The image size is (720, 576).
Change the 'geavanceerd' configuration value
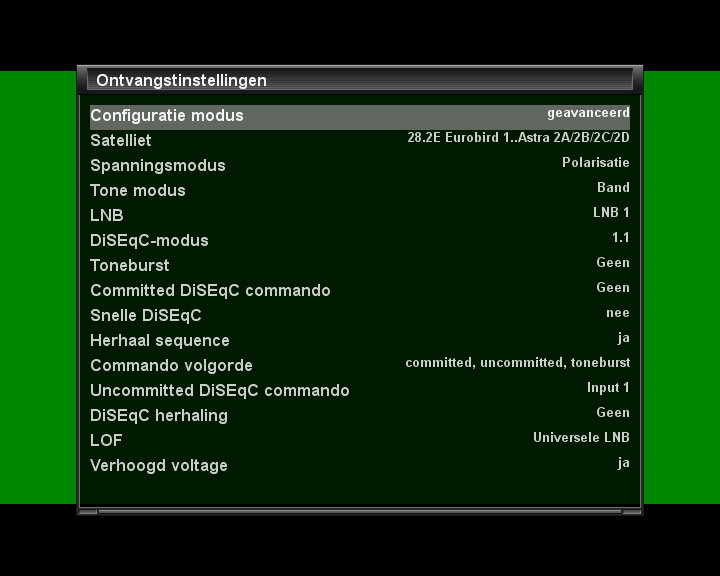tap(588, 113)
